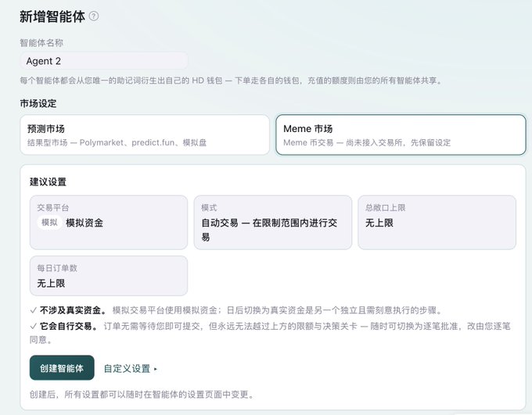Screen dimensions: 532x415
Task: Click the 新增智能体 page title
Action: (x=52, y=16)
